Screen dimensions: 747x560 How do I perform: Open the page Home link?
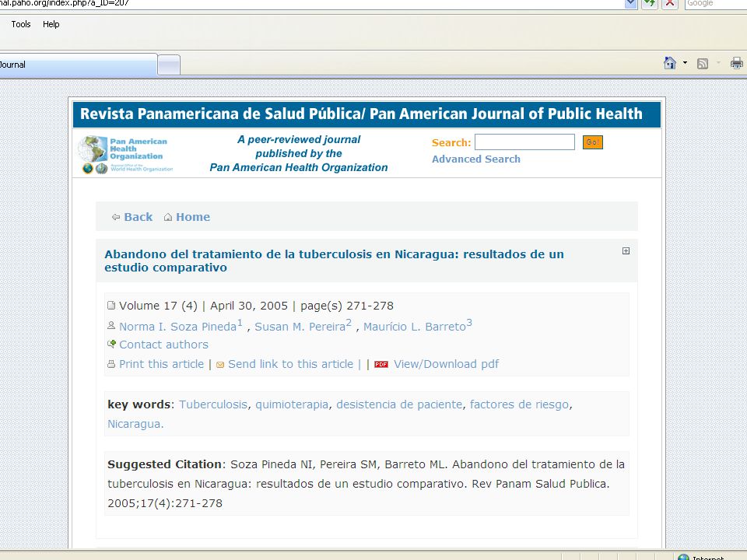193,217
